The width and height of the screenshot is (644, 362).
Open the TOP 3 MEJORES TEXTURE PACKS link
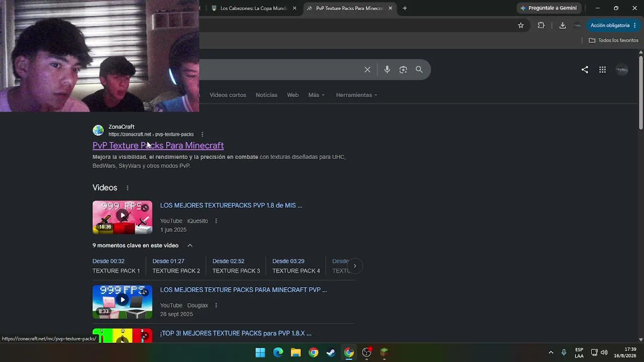pos(235,333)
